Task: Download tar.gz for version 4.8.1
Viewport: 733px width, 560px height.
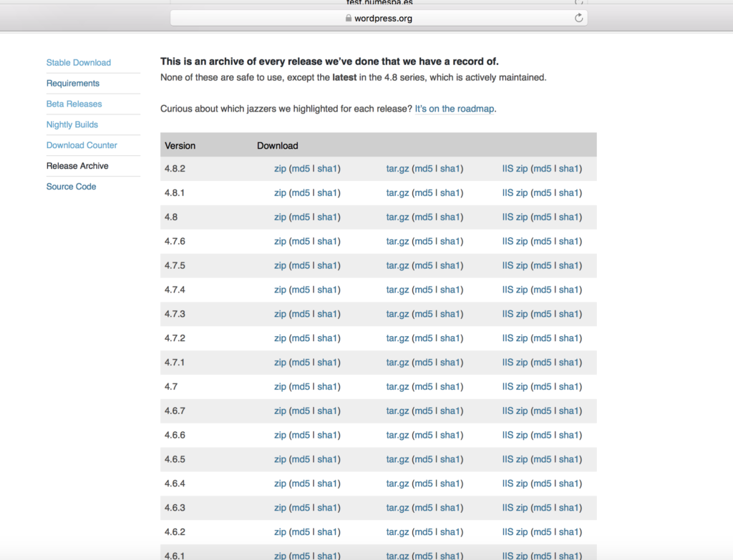Action: 397,193
